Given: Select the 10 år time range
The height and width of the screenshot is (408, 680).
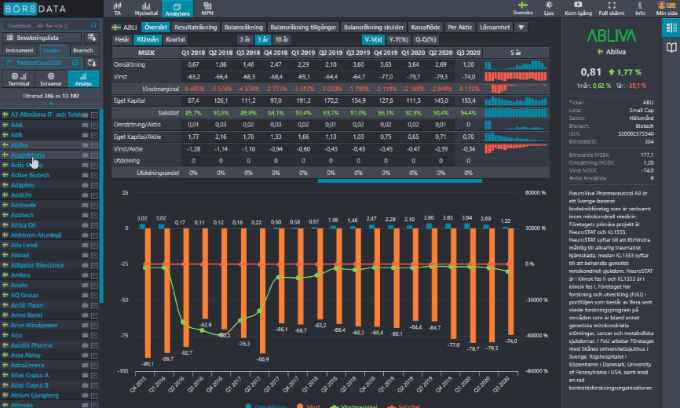Looking at the screenshot, I should (281, 39).
